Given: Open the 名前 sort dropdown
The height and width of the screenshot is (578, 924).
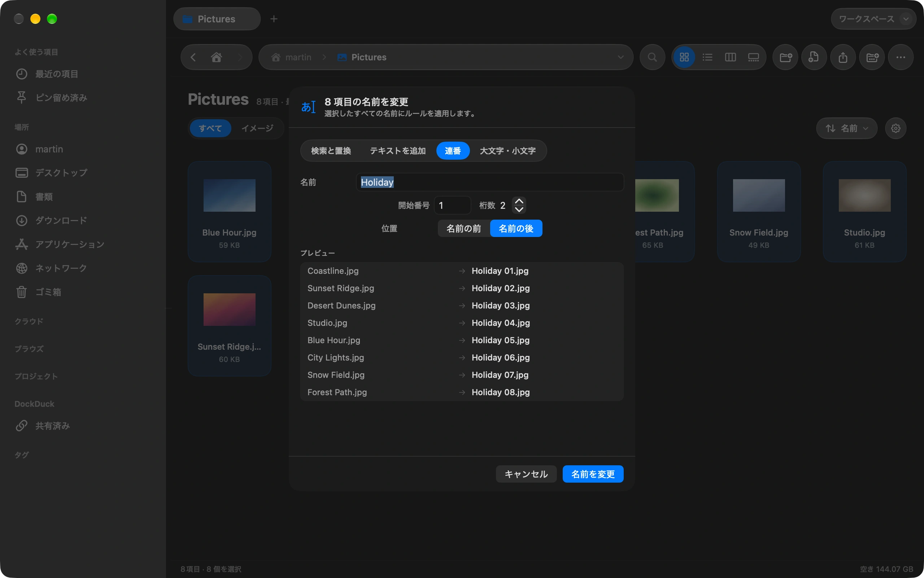Looking at the screenshot, I should [x=846, y=129].
